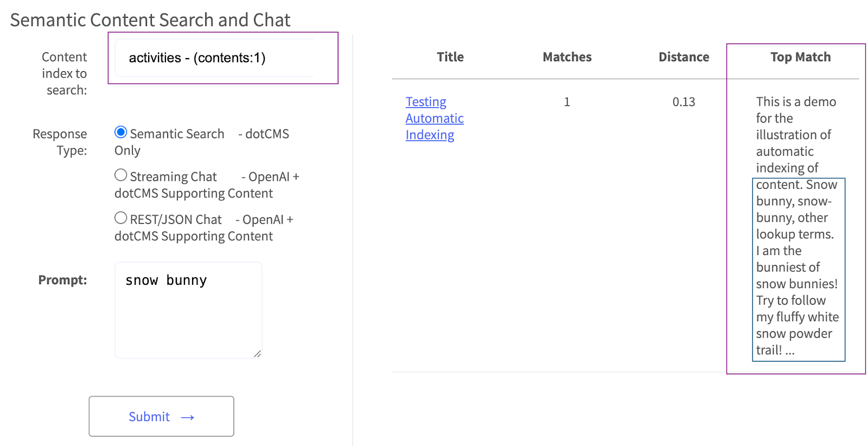The image size is (868, 446).
Task: Click the Title column header
Action: [x=450, y=57]
